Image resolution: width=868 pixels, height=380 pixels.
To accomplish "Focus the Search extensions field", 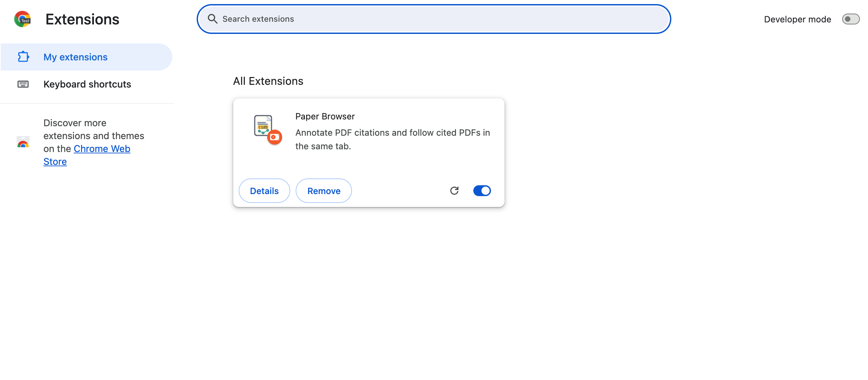I will coord(434,19).
